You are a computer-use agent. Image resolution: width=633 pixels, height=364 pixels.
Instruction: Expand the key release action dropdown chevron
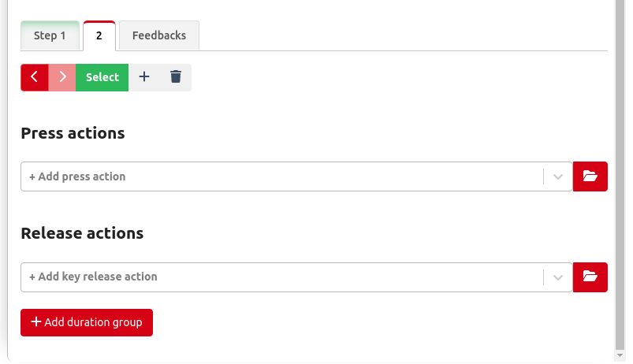[558, 277]
